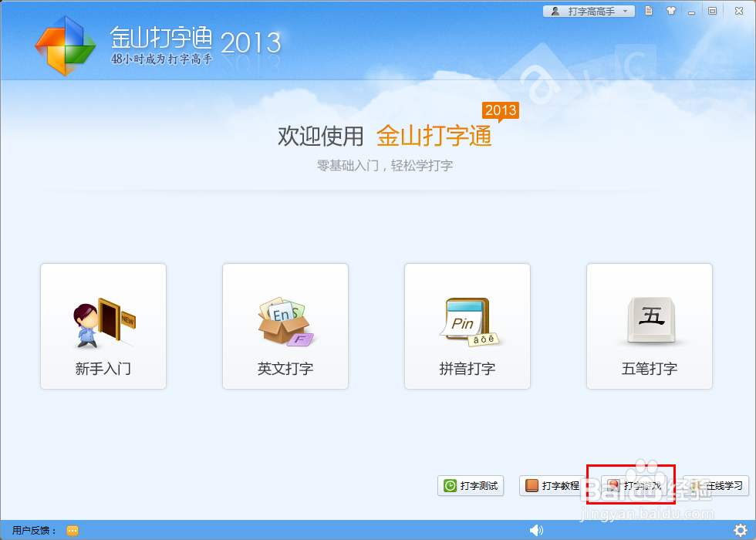
Task: Open settings with the gear icon
Action: click(741, 530)
